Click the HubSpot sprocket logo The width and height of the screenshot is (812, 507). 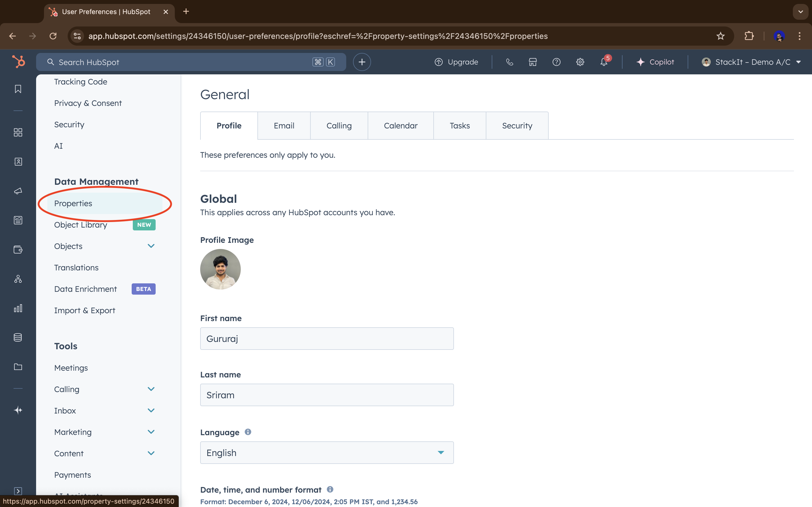18,62
